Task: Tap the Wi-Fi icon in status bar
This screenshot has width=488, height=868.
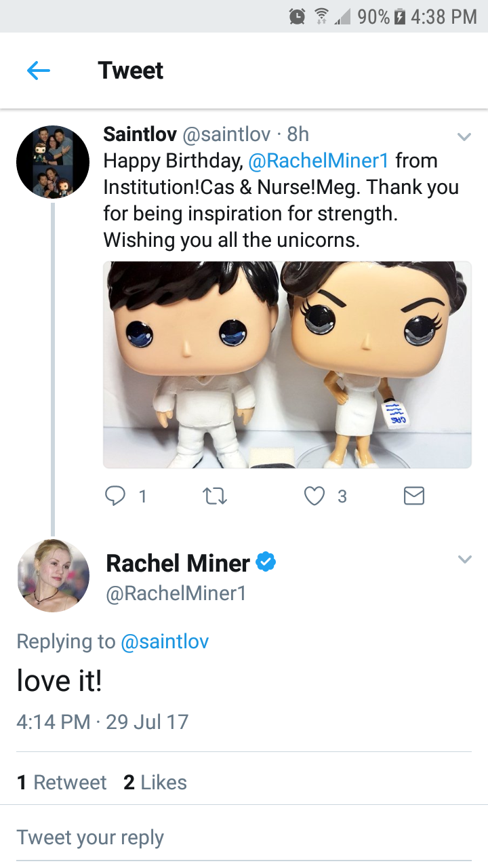Action: [x=321, y=16]
